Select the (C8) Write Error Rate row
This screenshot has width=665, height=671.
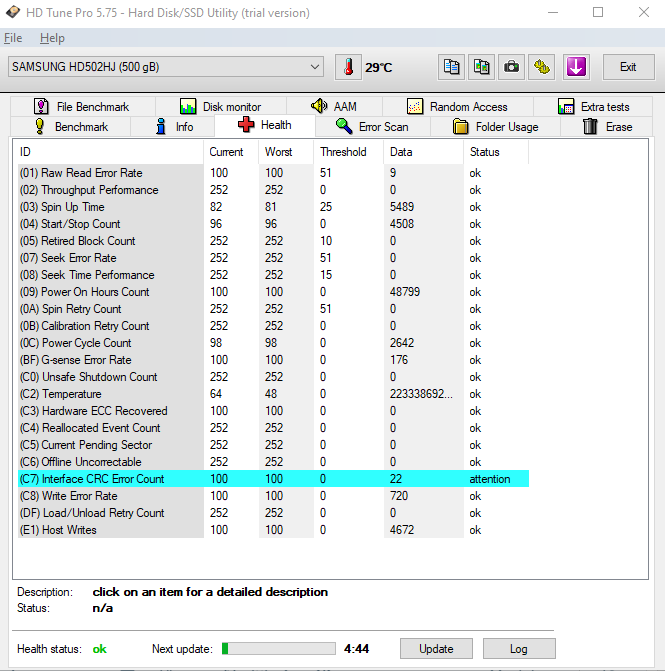(273, 496)
